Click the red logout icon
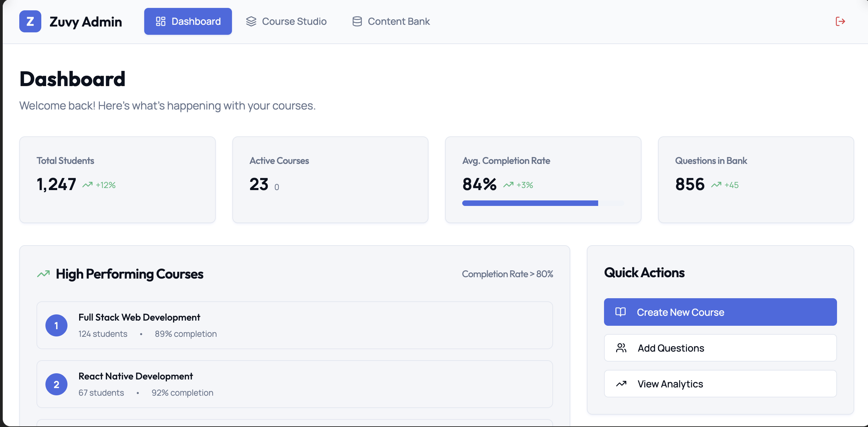This screenshot has width=868, height=427. [x=840, y=21]
